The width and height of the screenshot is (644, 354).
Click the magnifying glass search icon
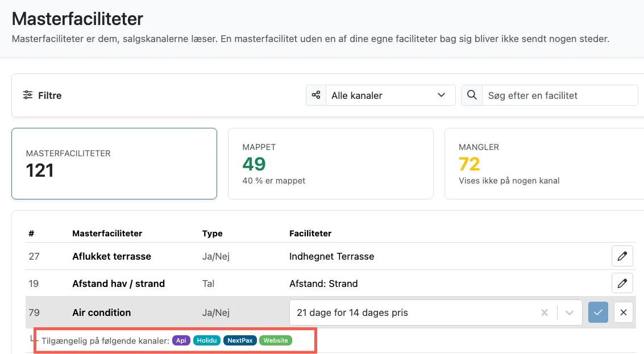point(472,95)
